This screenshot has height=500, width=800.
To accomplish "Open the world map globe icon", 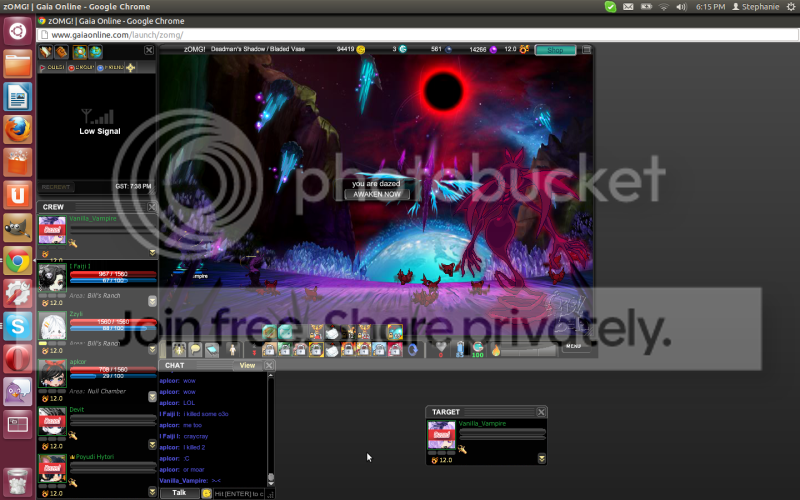I will tap(96, 52).
